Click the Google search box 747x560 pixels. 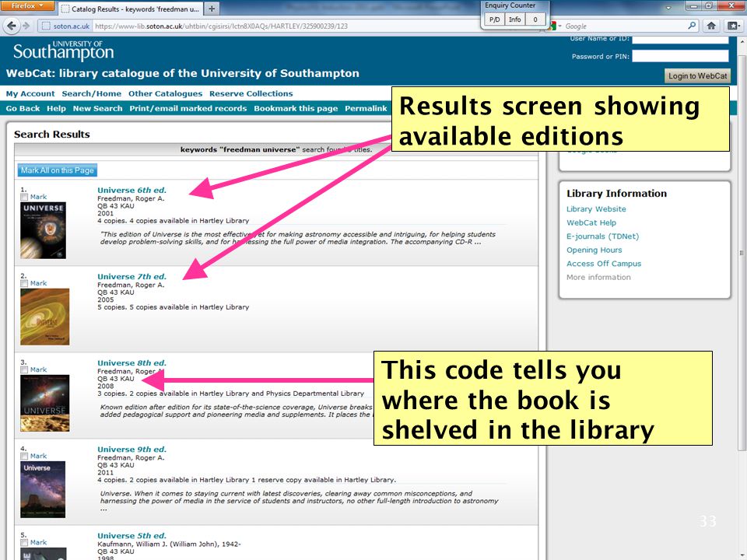[x=624, y=26]
